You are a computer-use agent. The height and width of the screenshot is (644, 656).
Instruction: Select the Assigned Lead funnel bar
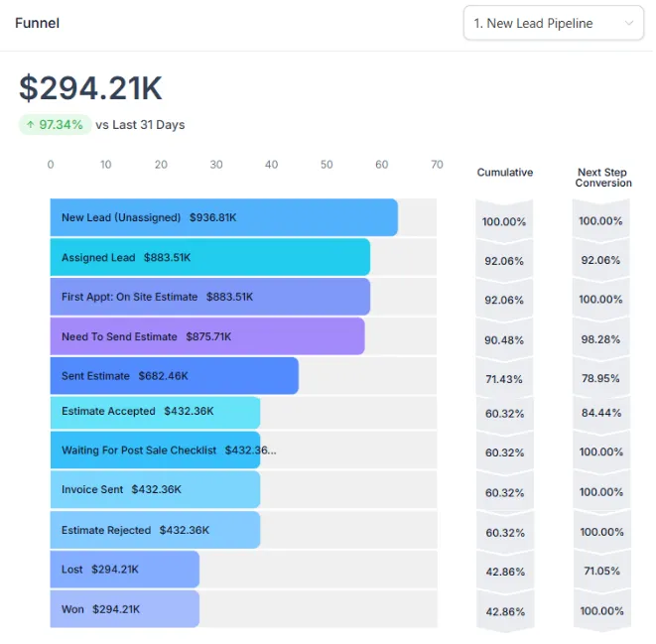[209, 257]
